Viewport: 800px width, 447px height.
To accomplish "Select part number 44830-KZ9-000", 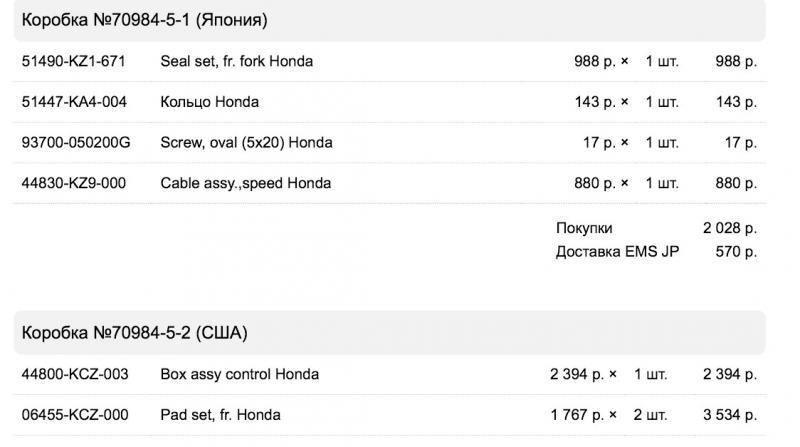I will (x=73, y=183).
